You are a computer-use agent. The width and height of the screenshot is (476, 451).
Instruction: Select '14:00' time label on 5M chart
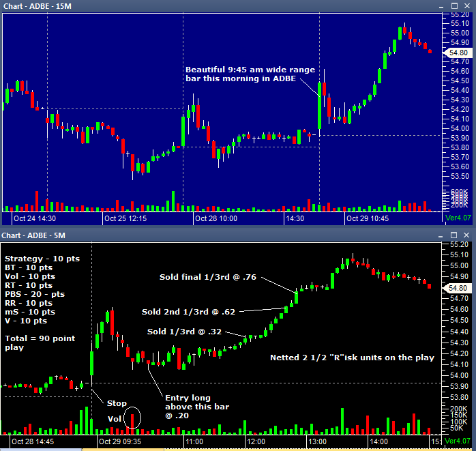click(x=379, y=441)
